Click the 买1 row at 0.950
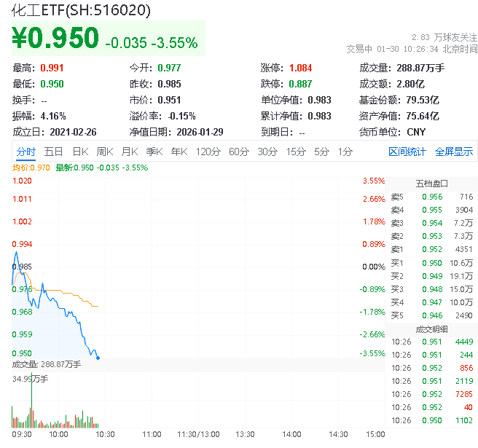The width and height of the screenshot is (478, 448). click(431, 262)
